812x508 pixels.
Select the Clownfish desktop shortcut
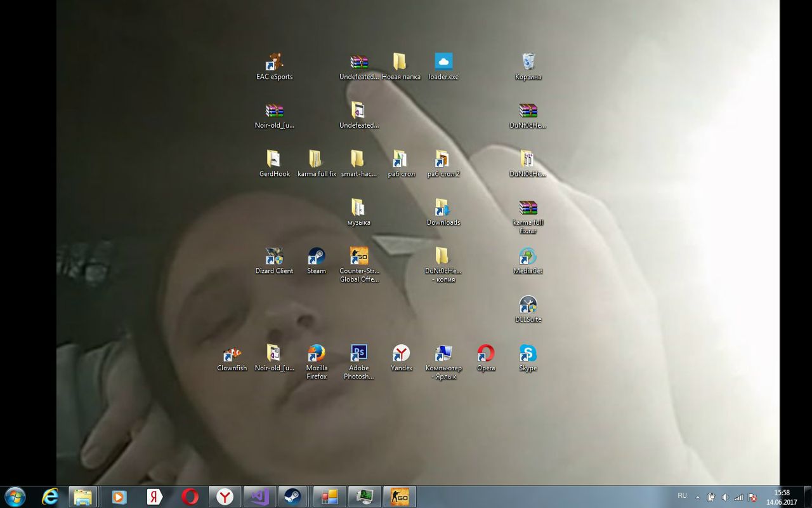(x=232, y=354)
